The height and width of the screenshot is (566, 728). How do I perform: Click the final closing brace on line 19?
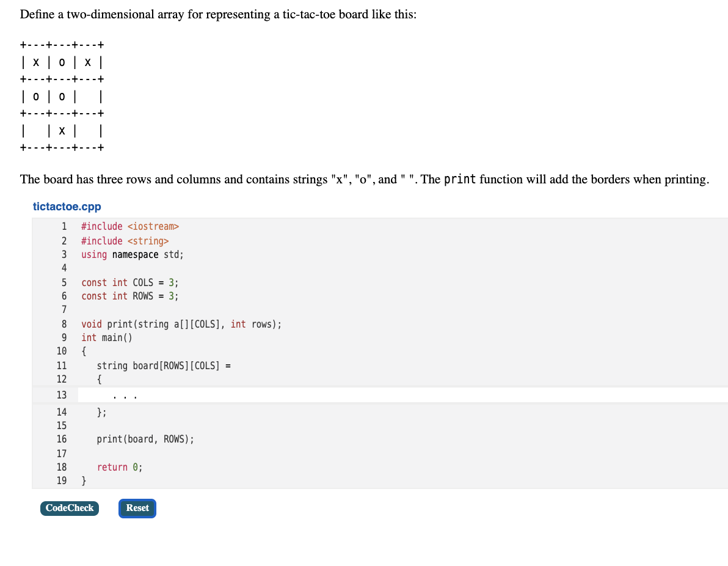(x=84, y=480)
